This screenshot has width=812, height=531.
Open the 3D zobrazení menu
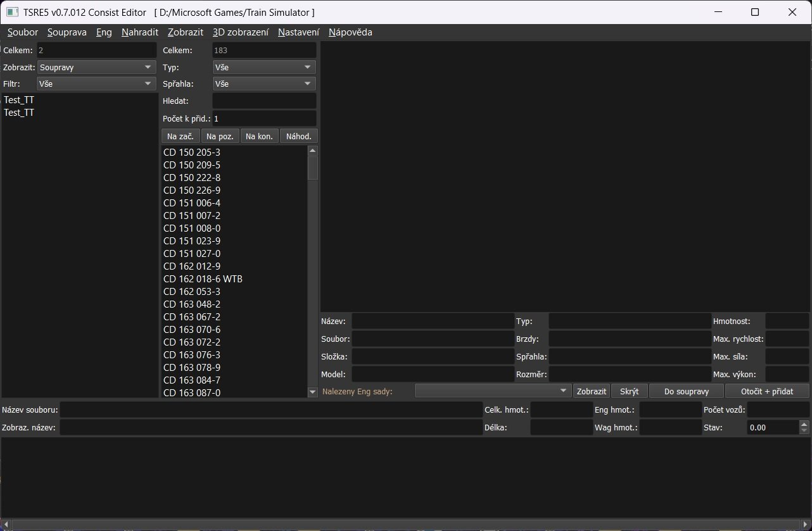240,32
